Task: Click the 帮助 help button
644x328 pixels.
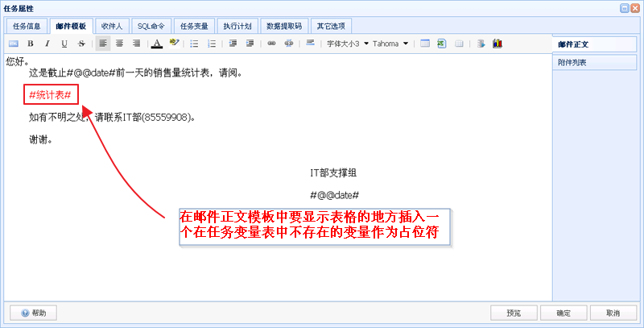Action: (x=33, y=313)
